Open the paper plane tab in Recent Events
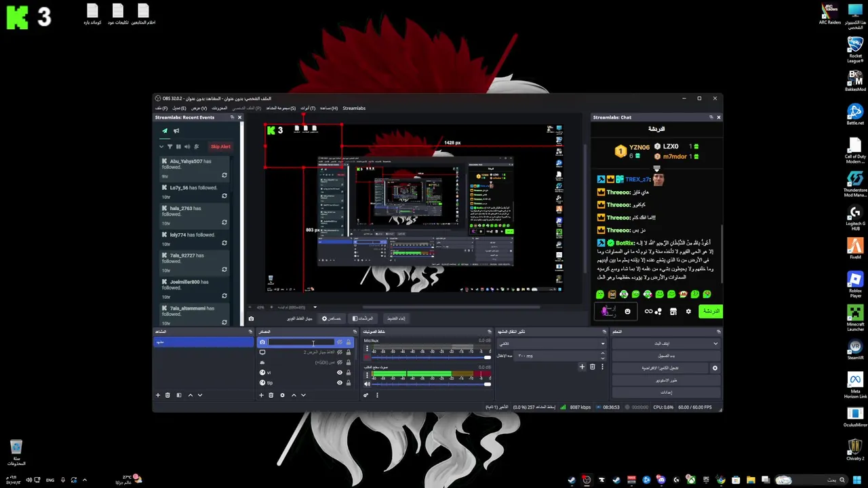This screenshot has height=488, width=868. [x=164, y=131]
